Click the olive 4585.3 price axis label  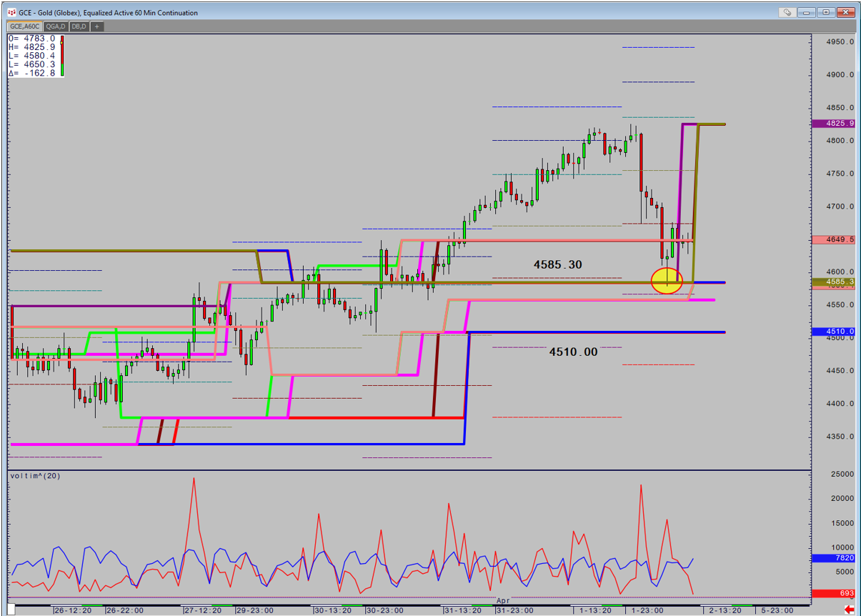833,282
